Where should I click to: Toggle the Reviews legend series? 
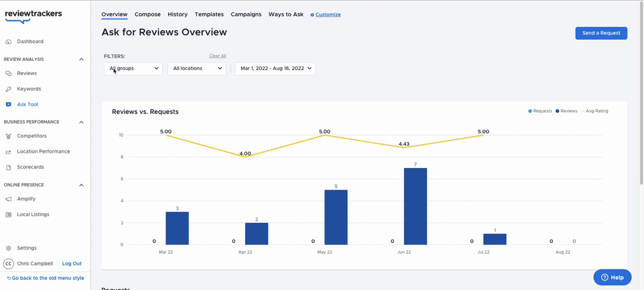click(567, 111)
